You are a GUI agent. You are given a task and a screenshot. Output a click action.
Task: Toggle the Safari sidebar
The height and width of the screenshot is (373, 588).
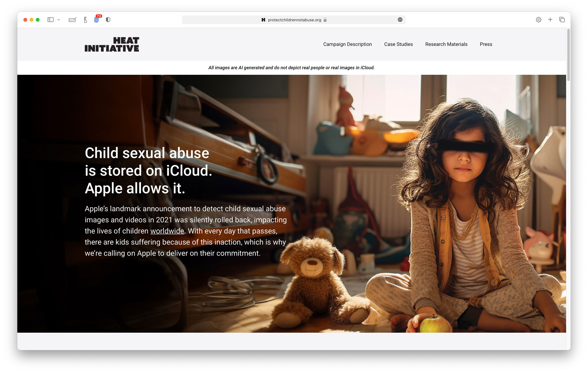(x=50, y=20)
